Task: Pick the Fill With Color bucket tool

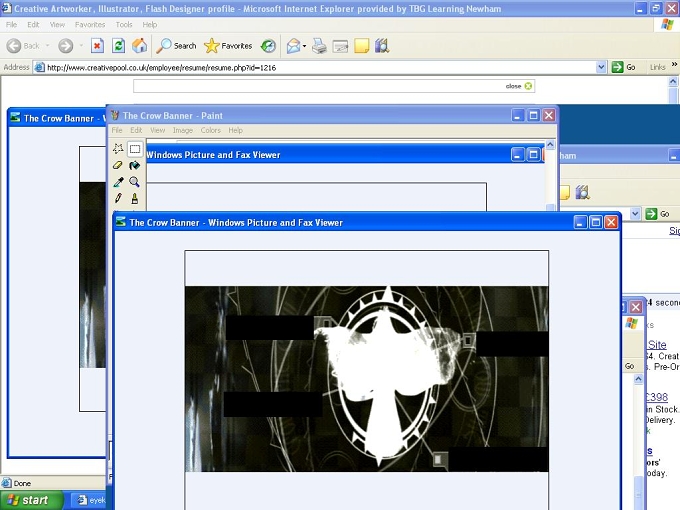Action: tap(134, 165)
